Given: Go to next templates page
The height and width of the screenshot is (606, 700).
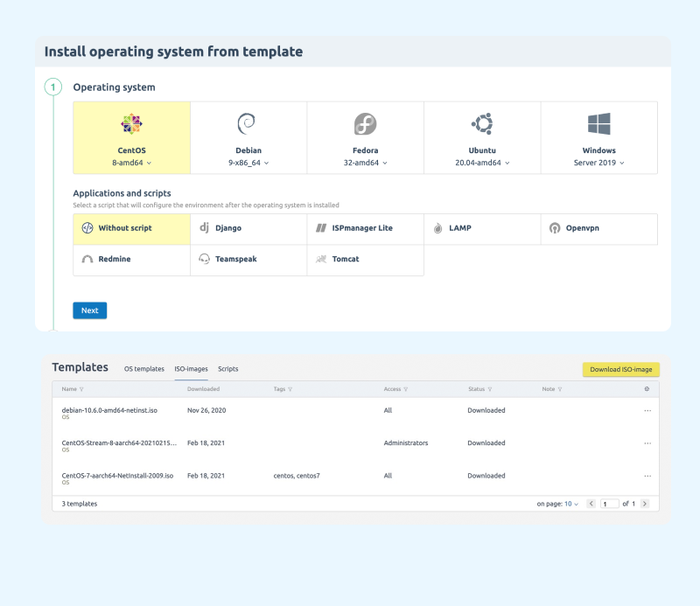Looking at the screenshot, I should 645,504.
